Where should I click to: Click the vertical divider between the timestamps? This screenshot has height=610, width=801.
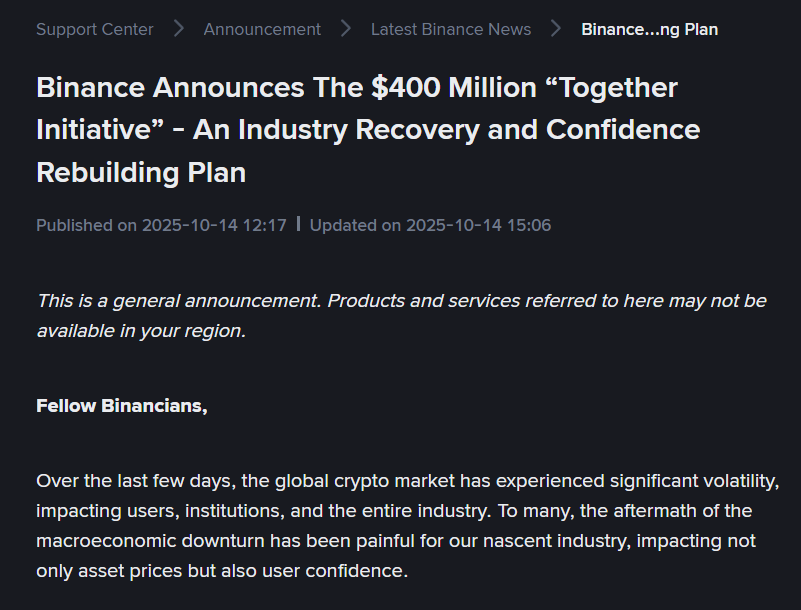[298, 224]
